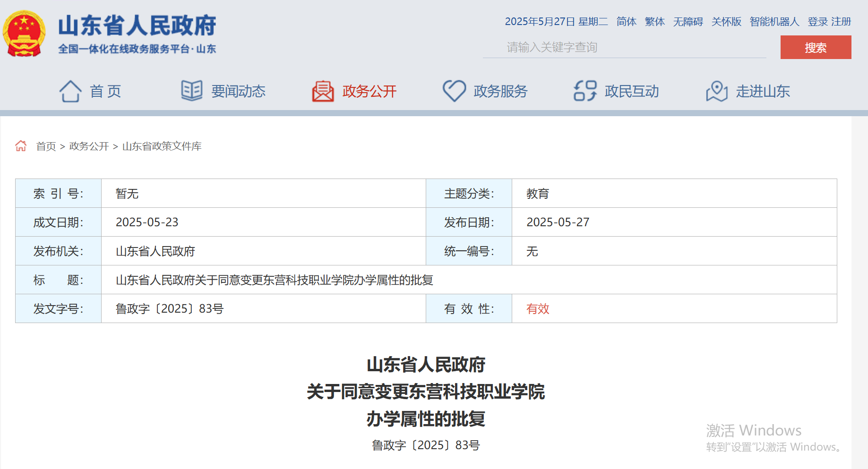Open the 关怀版 care version

727,22
